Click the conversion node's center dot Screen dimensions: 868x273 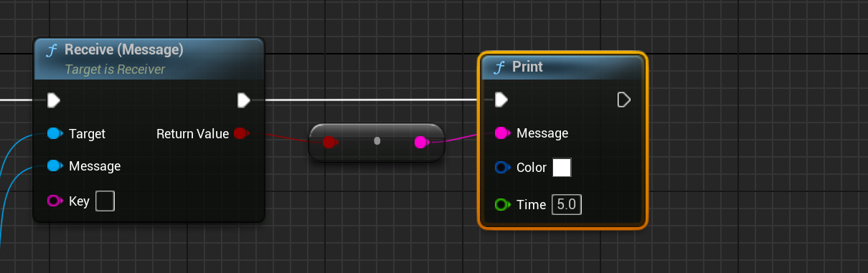(x=377, y=141)
